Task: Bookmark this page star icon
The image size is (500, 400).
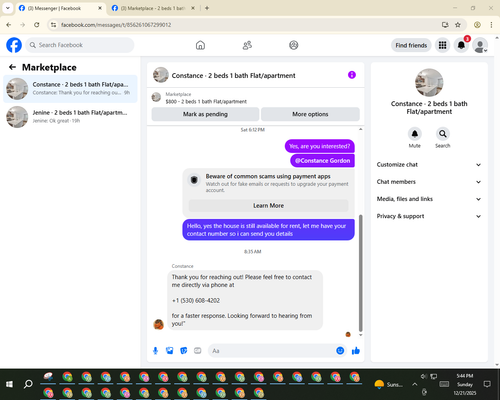Action: 458,25
